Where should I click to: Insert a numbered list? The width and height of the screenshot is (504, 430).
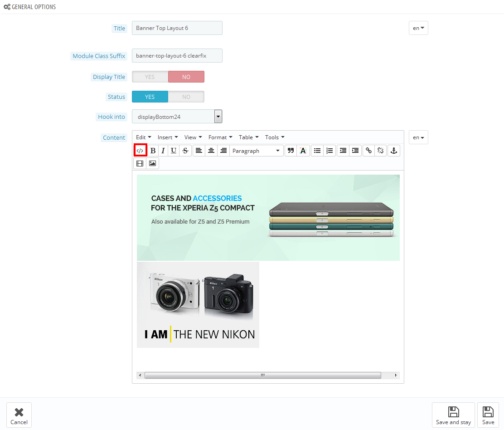[x=330, y=151]
